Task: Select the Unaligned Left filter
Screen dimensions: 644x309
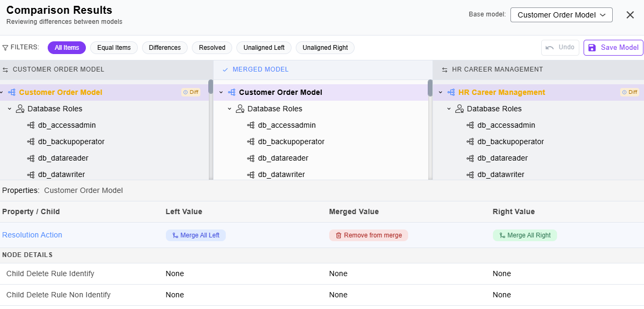Action: point(264,48)
